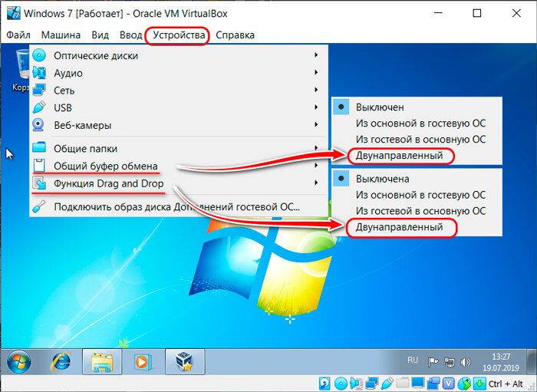Click Подключить образ диска Дополнений гостевой ОС
Viewport: 537px width, 392px height.
click(x=179, y=207)
